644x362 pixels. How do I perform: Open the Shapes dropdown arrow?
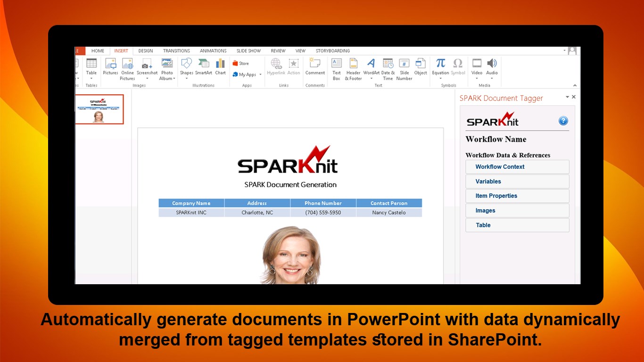click(x=187, y=79)
